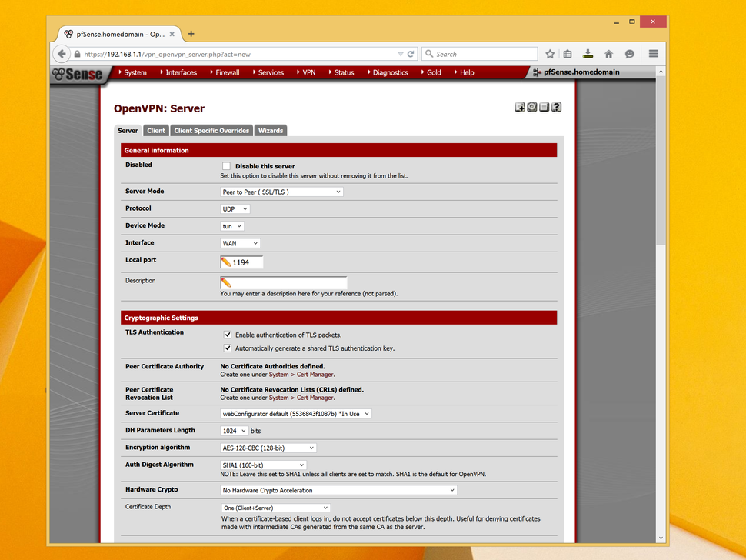Uncheck Enable authentication of TLS packets
Screen dimensions: 746x560
point(227,335)
